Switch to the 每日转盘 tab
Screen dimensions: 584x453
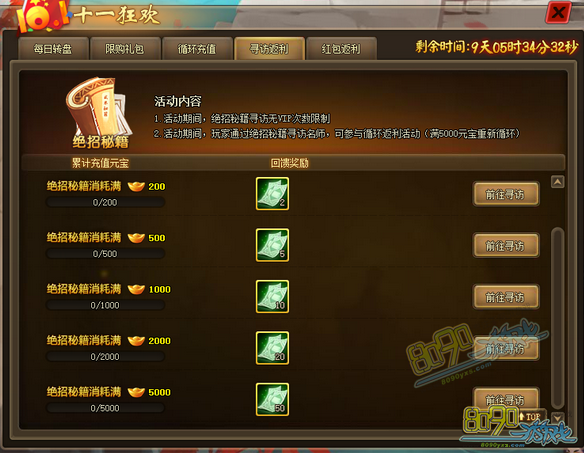pos(53,48)
